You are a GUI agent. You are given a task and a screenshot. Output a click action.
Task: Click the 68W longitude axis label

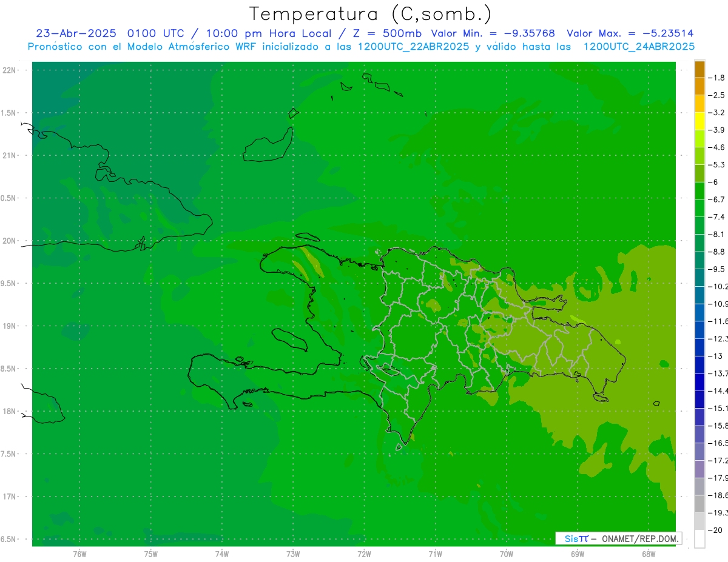coord(649,554)
